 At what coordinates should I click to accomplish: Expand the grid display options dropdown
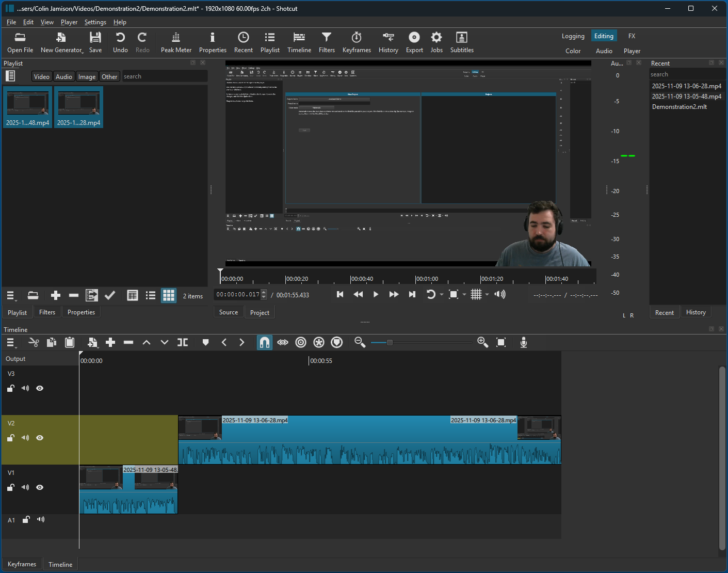(487, 294)
